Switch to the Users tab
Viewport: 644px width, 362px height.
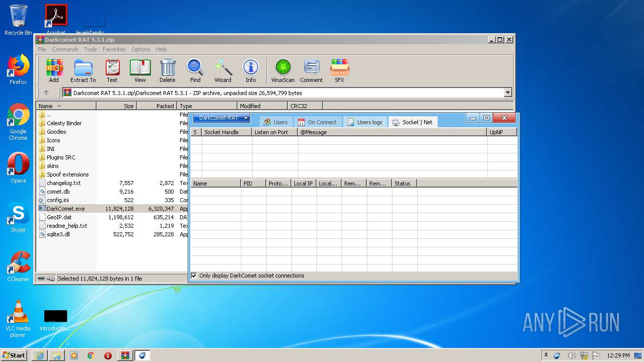point(276,122)
